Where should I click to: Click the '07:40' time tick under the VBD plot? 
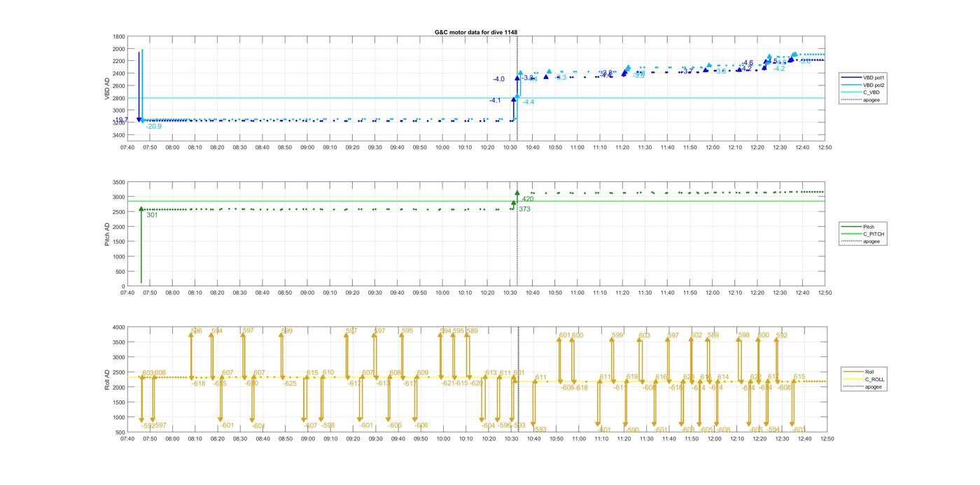(x=127, y=148)
